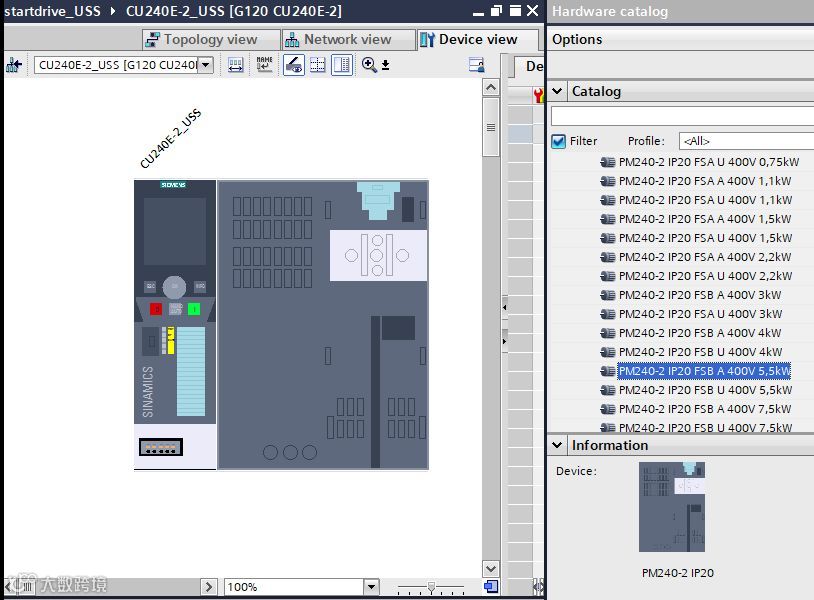
Task: Toggle the Filter checkbox
Action: pyautogui.click(x=559, y=141)
